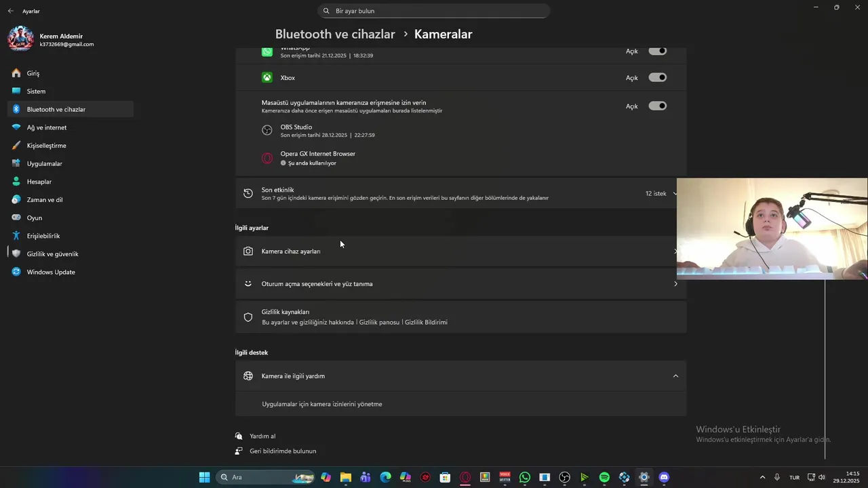This screenshot has width=868, height=488.
Task: Go back with the Ayarlar back arrow
Action: pos(10,11)
